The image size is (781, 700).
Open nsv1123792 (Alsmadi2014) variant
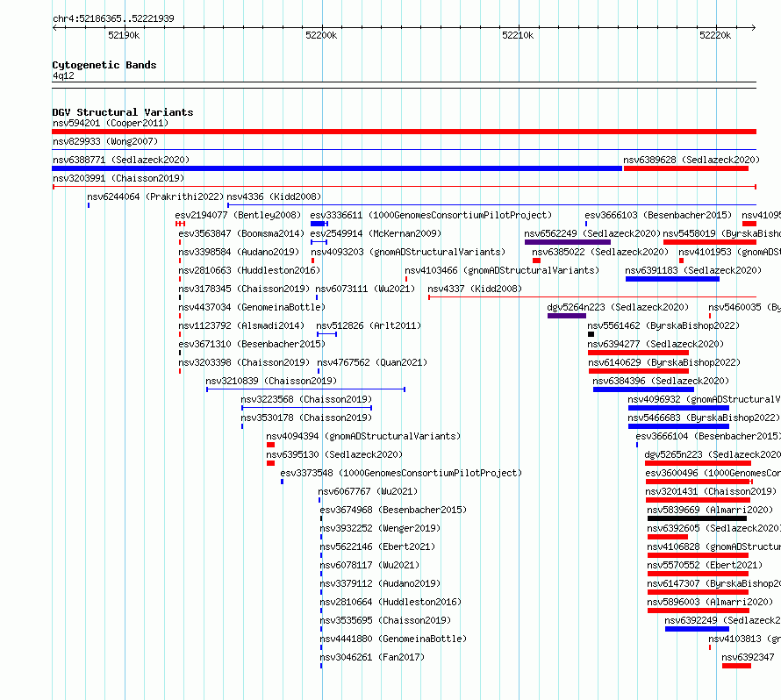(241, 325)
